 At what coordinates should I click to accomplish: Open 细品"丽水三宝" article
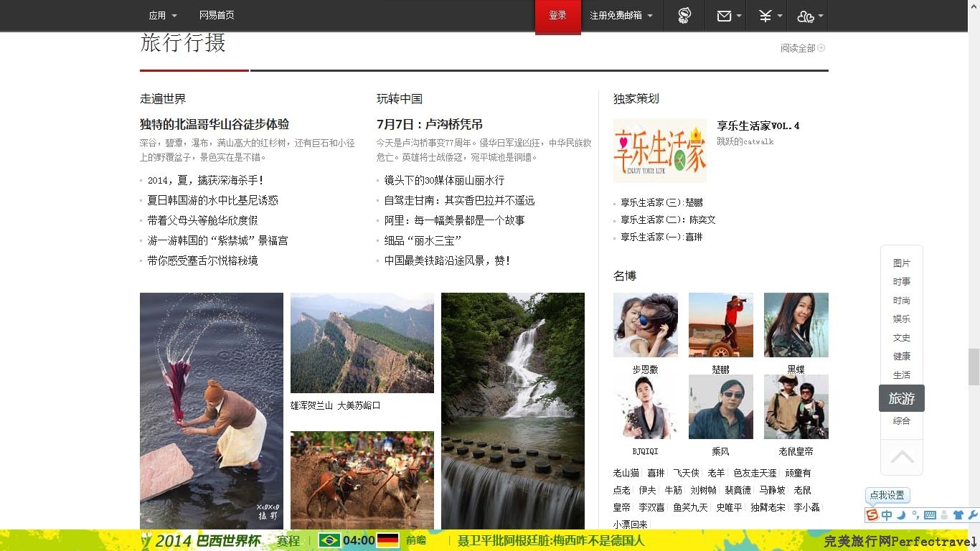click(x=423, y=240)
